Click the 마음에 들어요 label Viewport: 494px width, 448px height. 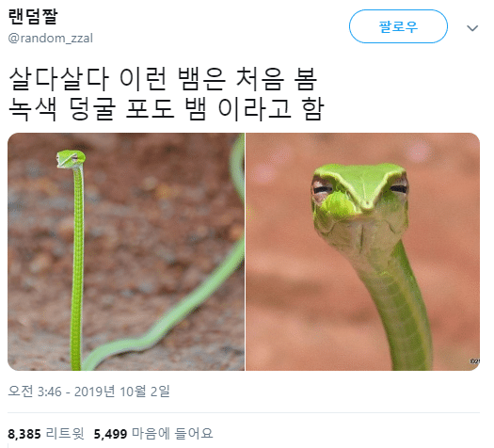pyautogui.click(x=172, y=434)
